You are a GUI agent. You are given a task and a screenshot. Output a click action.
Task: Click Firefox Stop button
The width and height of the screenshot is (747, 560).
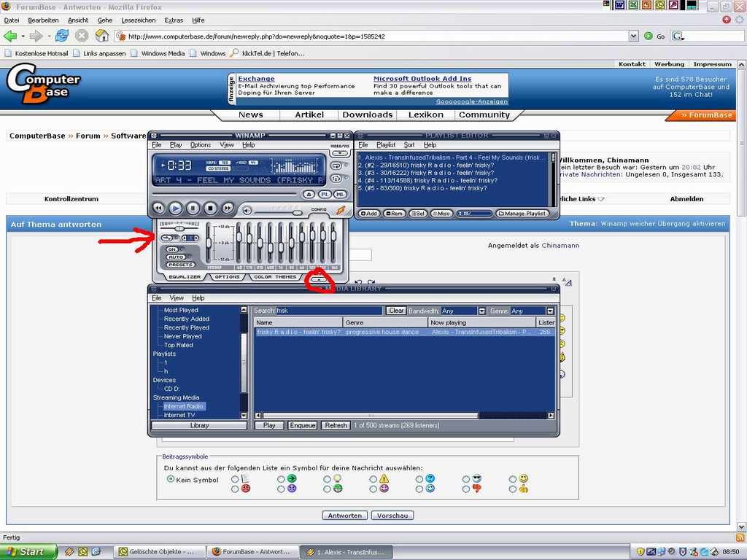[82, 36]
